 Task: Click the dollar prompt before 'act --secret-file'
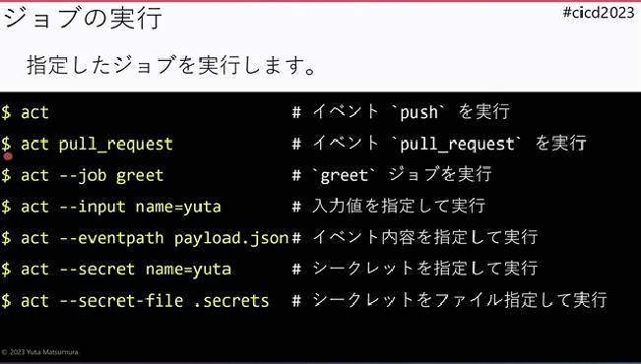point(6,301)
